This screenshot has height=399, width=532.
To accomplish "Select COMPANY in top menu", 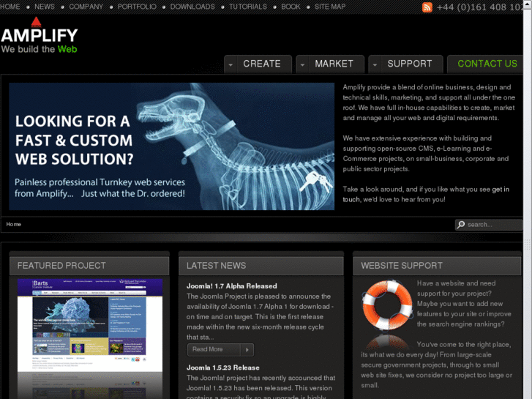I will (86, 7).
